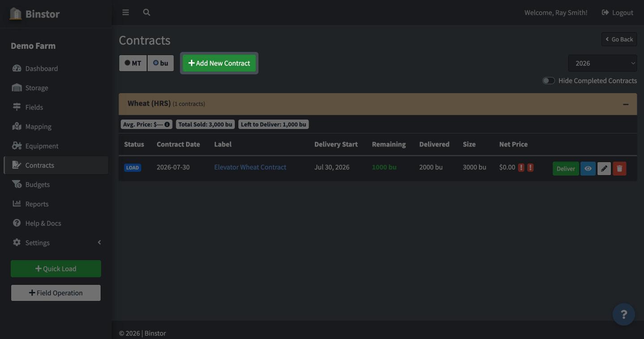Click the Status column header
Viewport: 644px width, 339px height.
point(134,144)
